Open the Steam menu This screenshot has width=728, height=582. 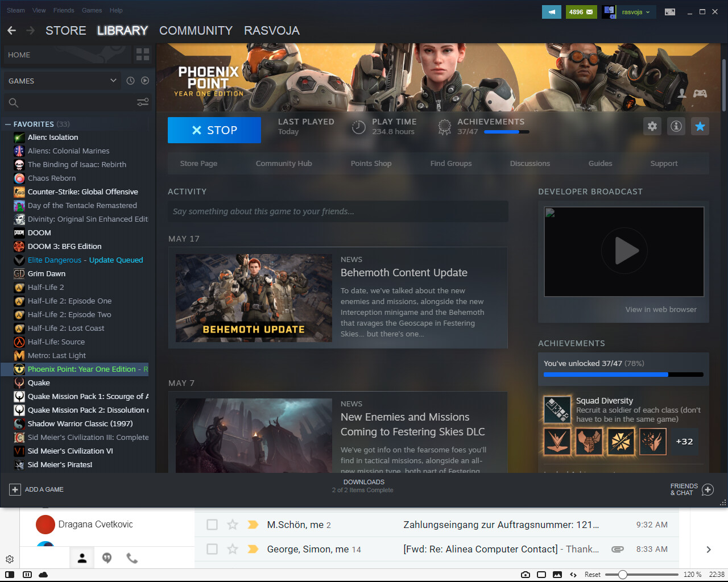pyautogui.click(x=16, y=10)
